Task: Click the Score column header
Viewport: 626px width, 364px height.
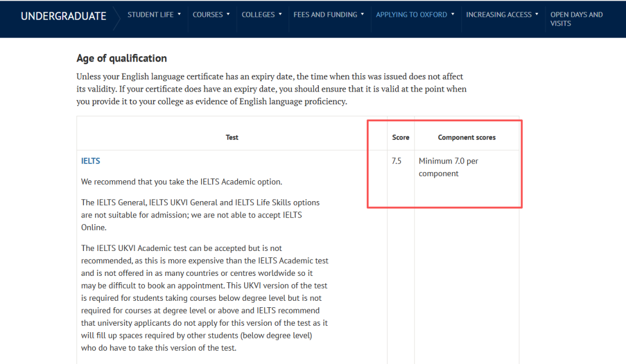Action: point(401,137)
